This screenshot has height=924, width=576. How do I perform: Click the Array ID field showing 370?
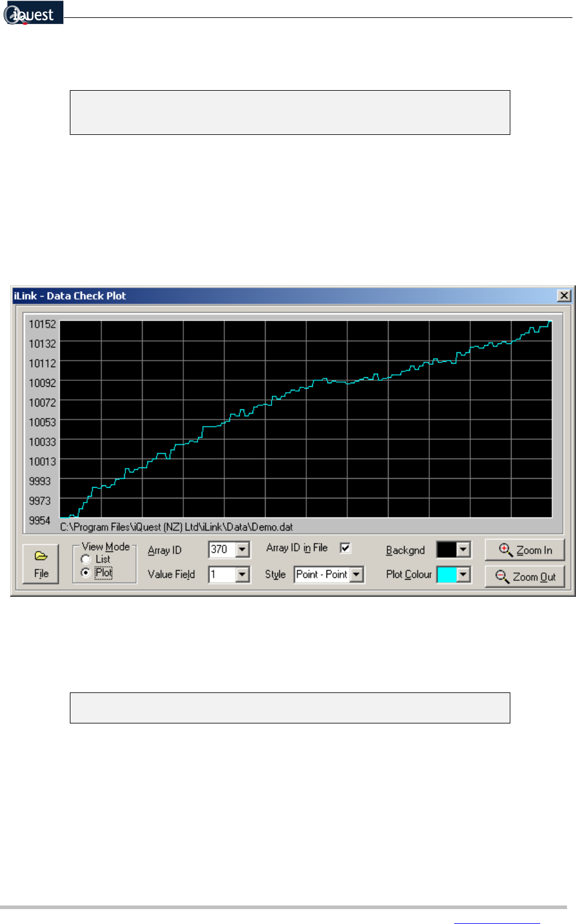[222, 549]
